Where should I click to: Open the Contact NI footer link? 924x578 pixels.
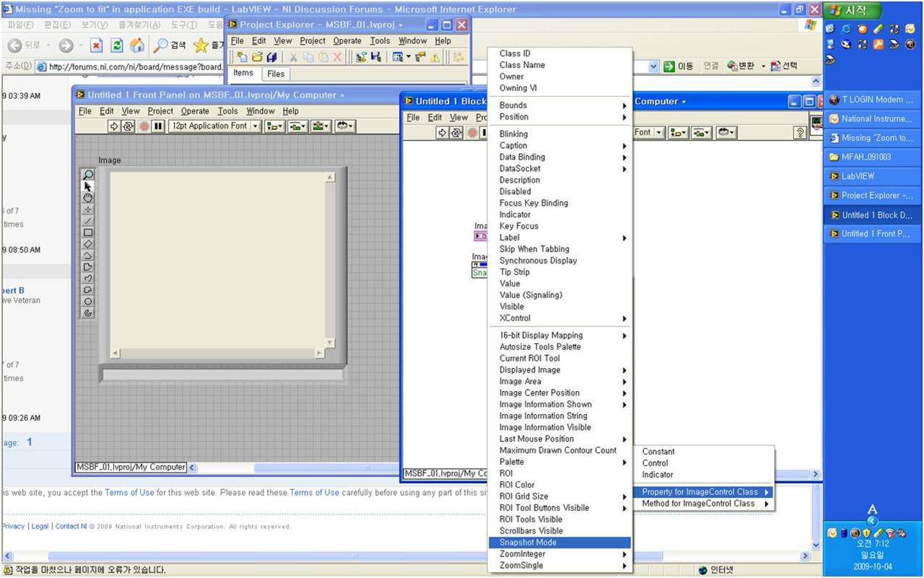click(x=71, y=527)
